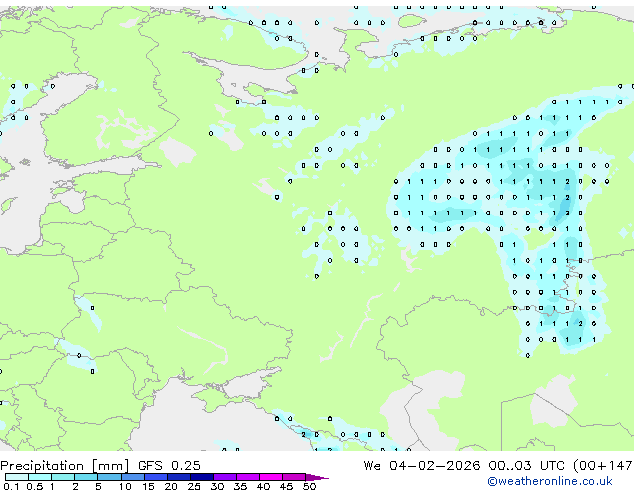Click the 45–50 mm legend color swatch
Screen dimensions: 634x490
tap(294, 477)
